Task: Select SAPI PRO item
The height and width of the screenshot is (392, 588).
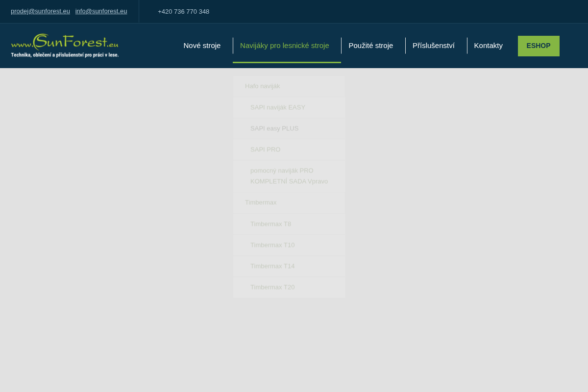Action: coord(289,149)
